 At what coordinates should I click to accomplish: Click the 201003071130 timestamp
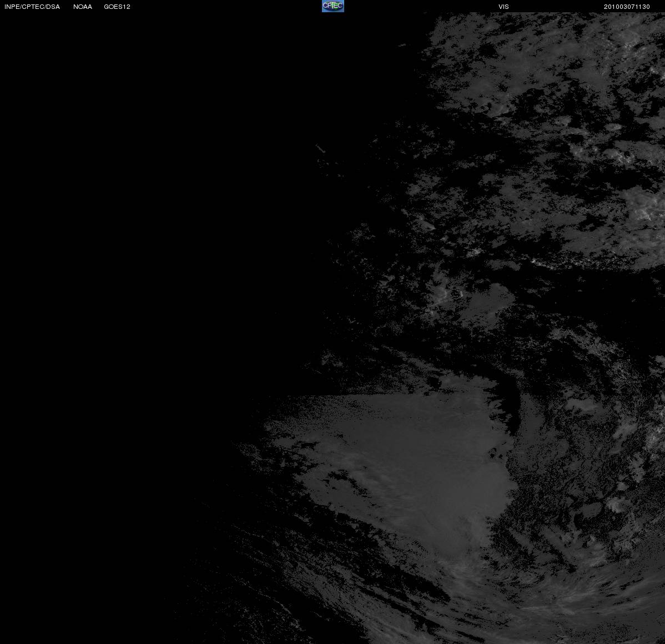click(627, 7)
